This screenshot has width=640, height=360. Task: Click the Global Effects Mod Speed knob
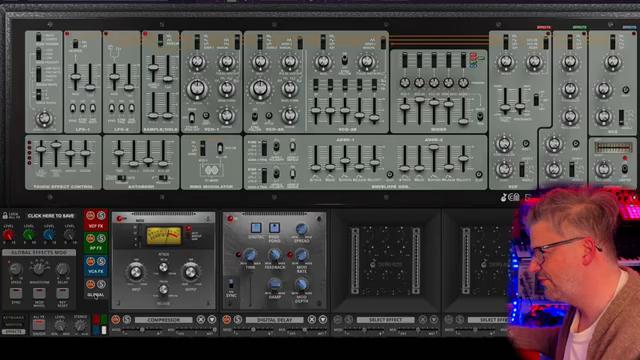(x=16, y=269)
